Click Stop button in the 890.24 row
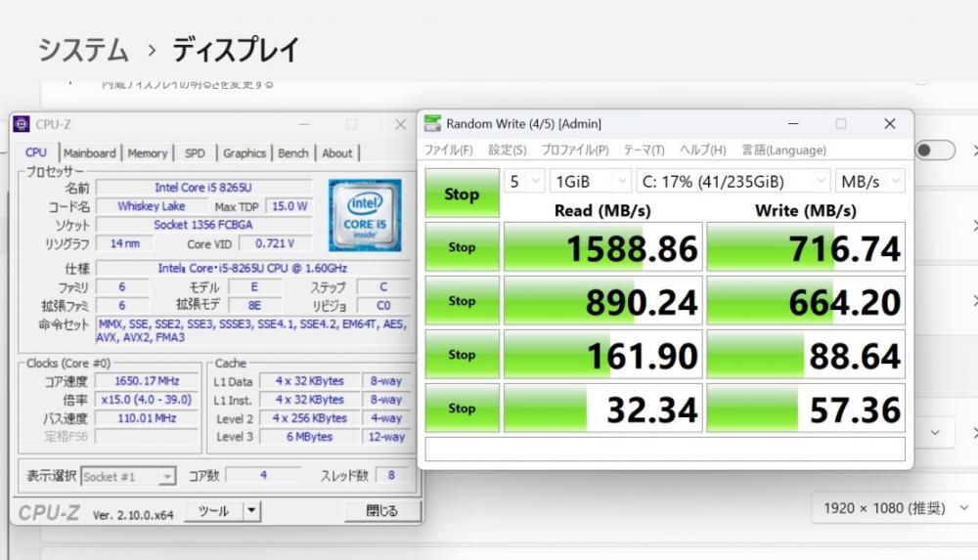 (463, 301)
